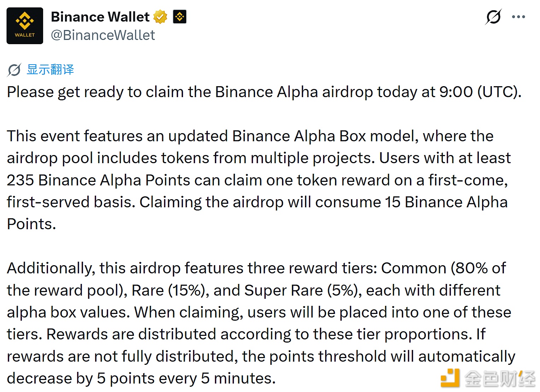Screen dimensions: 540x392
Task: Open the three-dot more options menu
Action: pyautogui.click(x=518, y=17)
